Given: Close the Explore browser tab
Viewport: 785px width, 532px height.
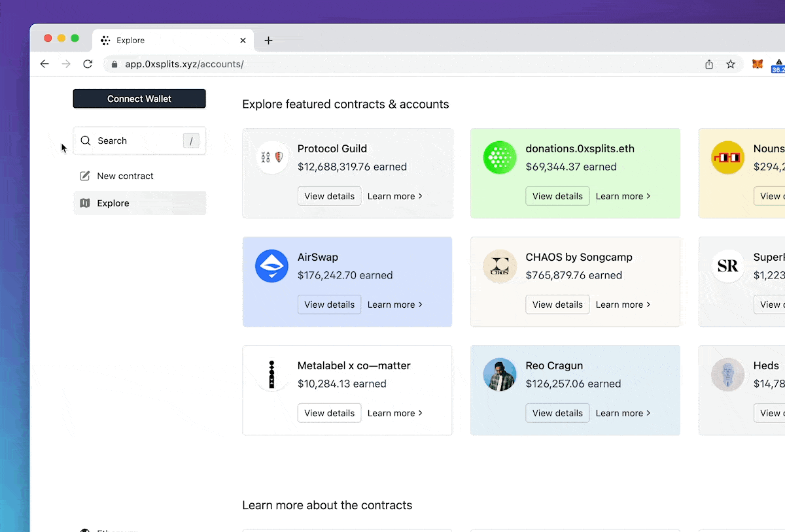Looking at the screenshot, I should tap(243, 41).
